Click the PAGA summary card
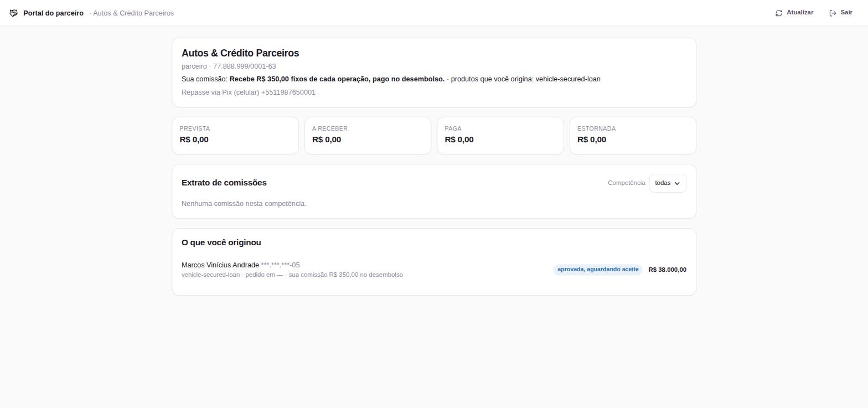 (500, 136)
